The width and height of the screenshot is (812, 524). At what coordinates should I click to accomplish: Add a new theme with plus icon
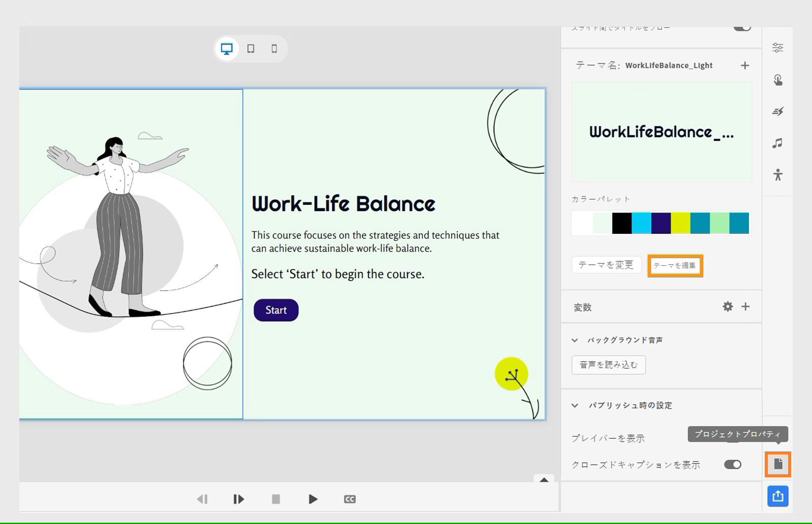pos(745,65)
